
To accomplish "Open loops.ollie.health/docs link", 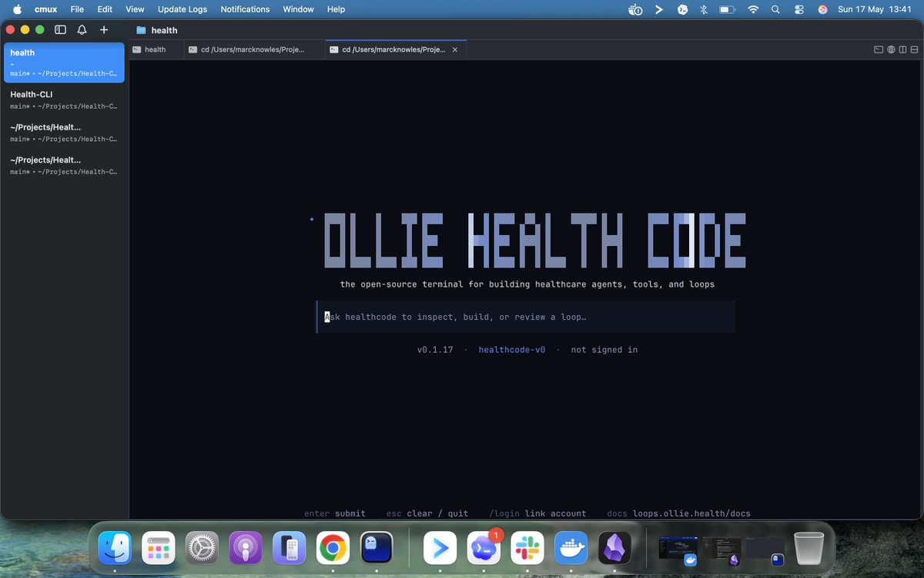I will click(x=691, y=513).
